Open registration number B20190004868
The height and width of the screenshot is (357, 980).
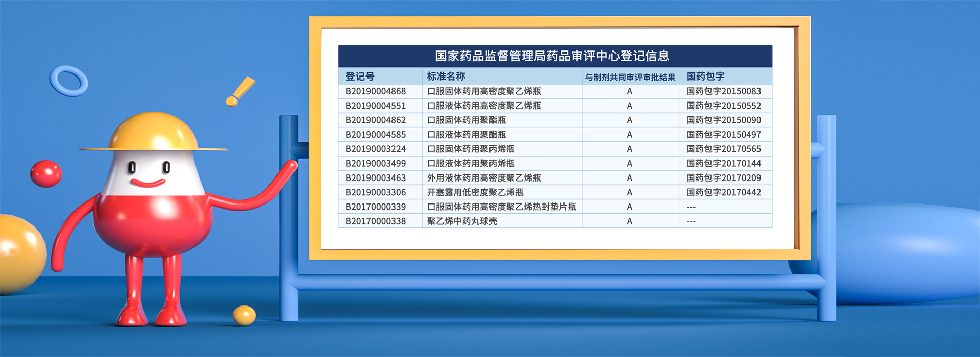click(x=376, y=91)
